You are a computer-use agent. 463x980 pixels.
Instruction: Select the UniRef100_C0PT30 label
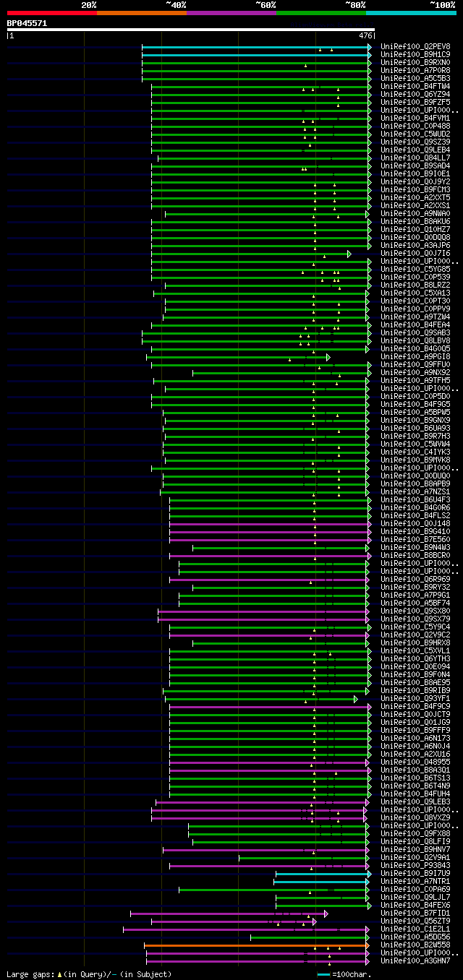click(415, 301)
